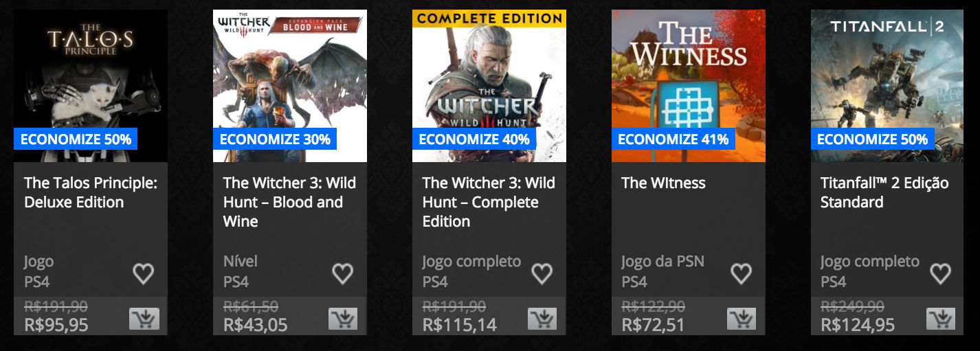The width and height of the screenshot is (980, 351).
Task: Add Witcher 3 Complete Edition to cart
Action: pyautogui.click(x=542, y=319)
